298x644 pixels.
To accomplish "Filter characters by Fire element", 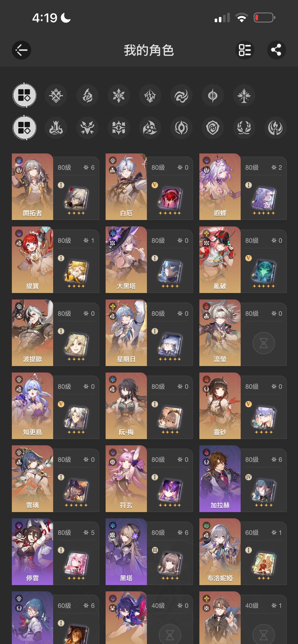I will pos(87,96).
